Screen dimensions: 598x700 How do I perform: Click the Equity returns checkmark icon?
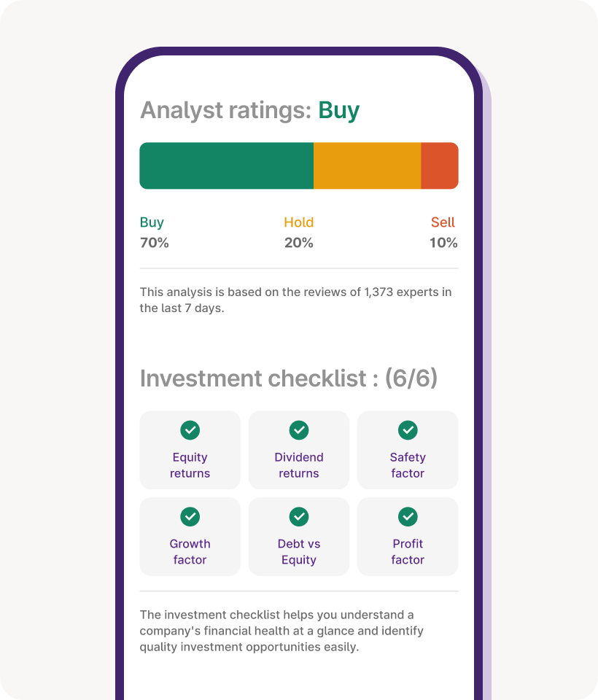pos(190,430)
